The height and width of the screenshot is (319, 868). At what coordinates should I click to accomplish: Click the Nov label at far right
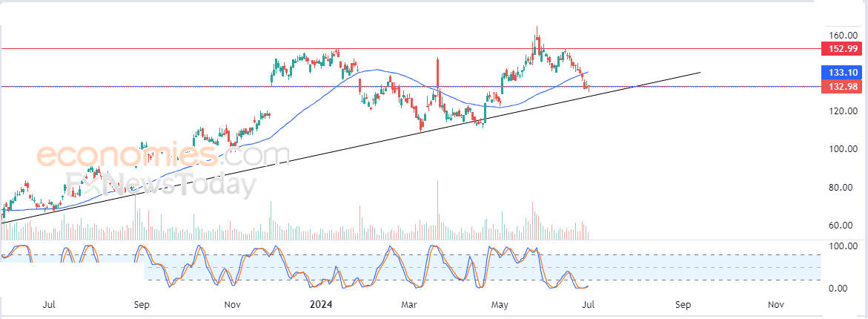pyautogui.click(x=777, y=305)
